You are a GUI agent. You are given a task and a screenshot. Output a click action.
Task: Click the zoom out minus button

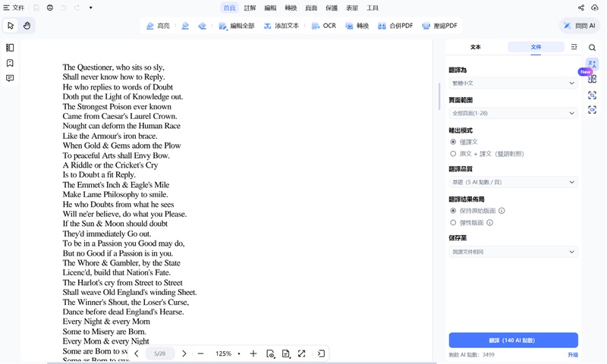pos(200,353)
